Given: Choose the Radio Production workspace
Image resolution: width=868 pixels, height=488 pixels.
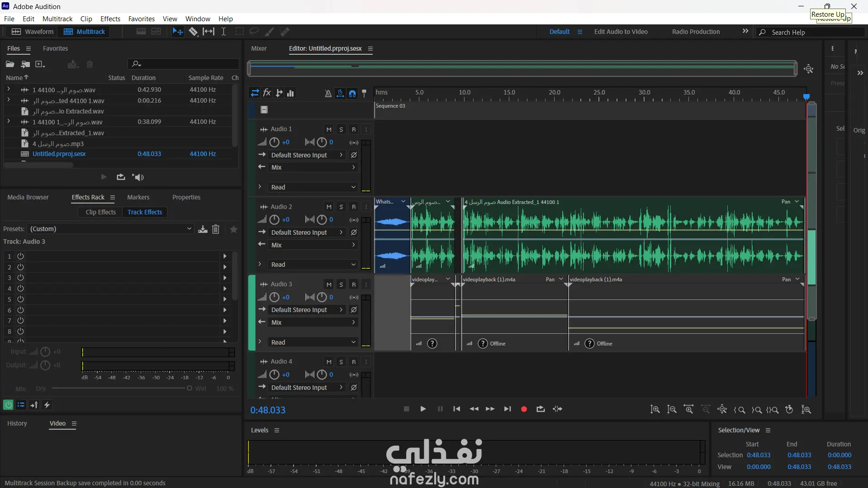Looking at the screenshot, I should click(x=696, y=32).
